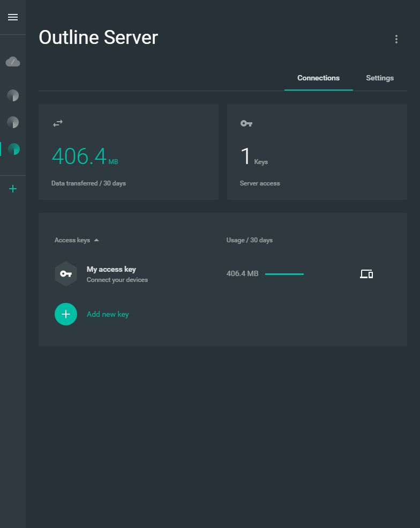Screen dimensions: 420x528
Task: Click the Usage / 30 days column header
Action: 250,240
